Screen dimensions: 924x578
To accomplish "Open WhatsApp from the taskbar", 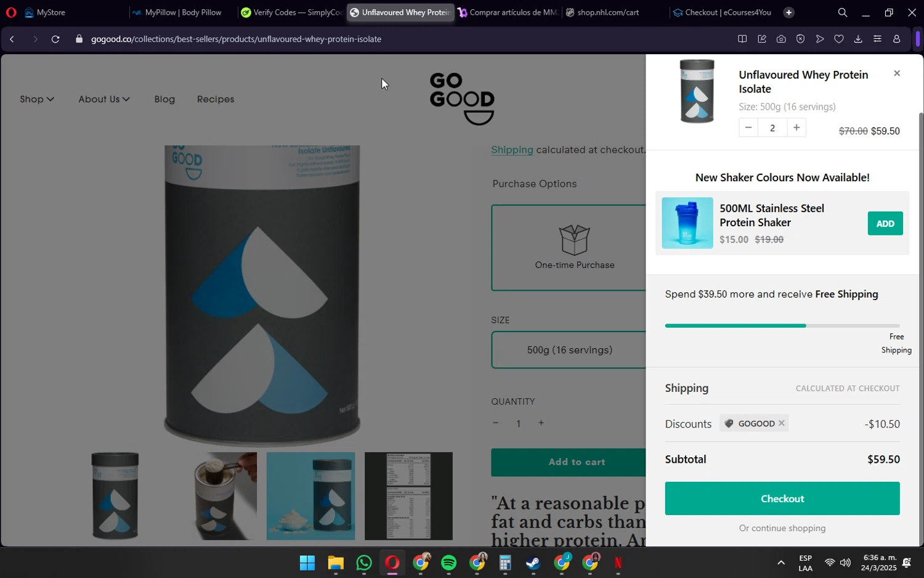I will click(364, 563).
